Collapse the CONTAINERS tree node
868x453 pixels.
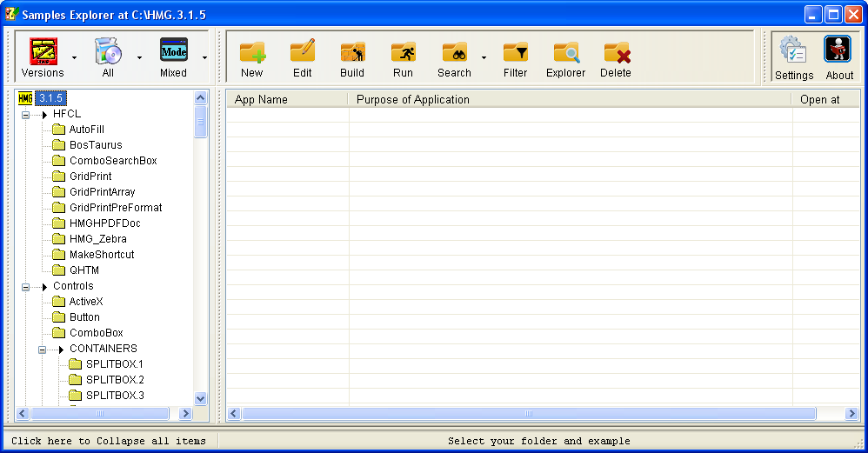[x=43, y=349]
